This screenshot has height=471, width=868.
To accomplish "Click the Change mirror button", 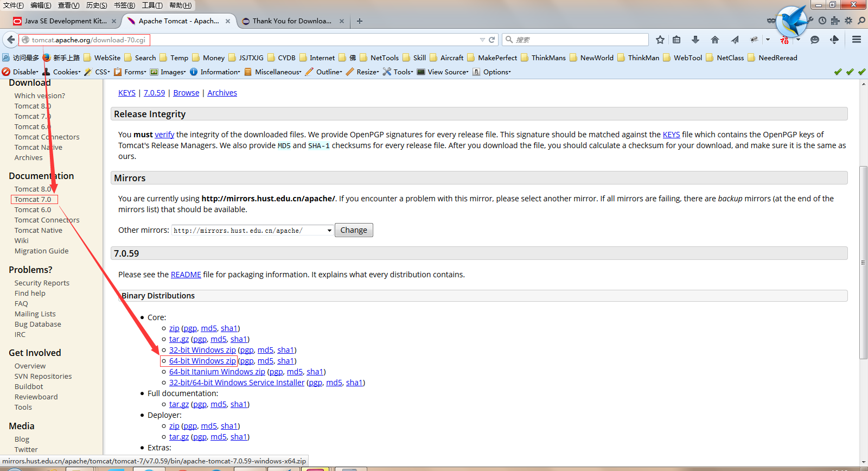I will (x=354, y=230).
